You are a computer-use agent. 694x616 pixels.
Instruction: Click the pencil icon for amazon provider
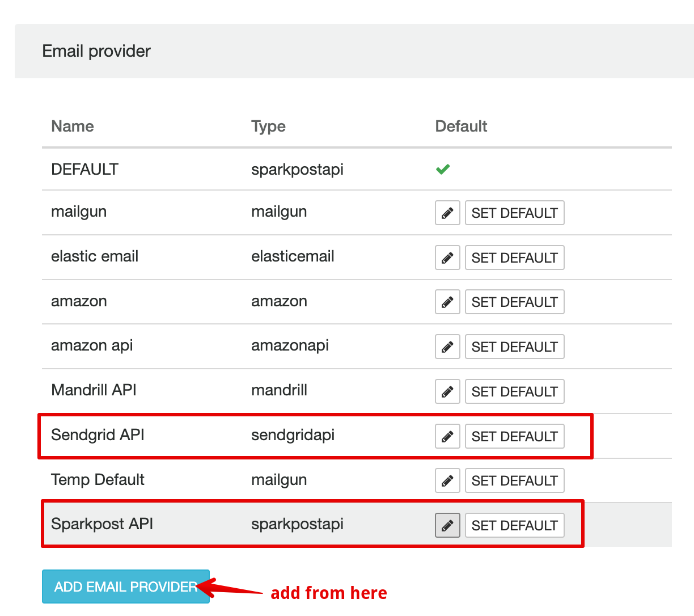click(447, 302)
